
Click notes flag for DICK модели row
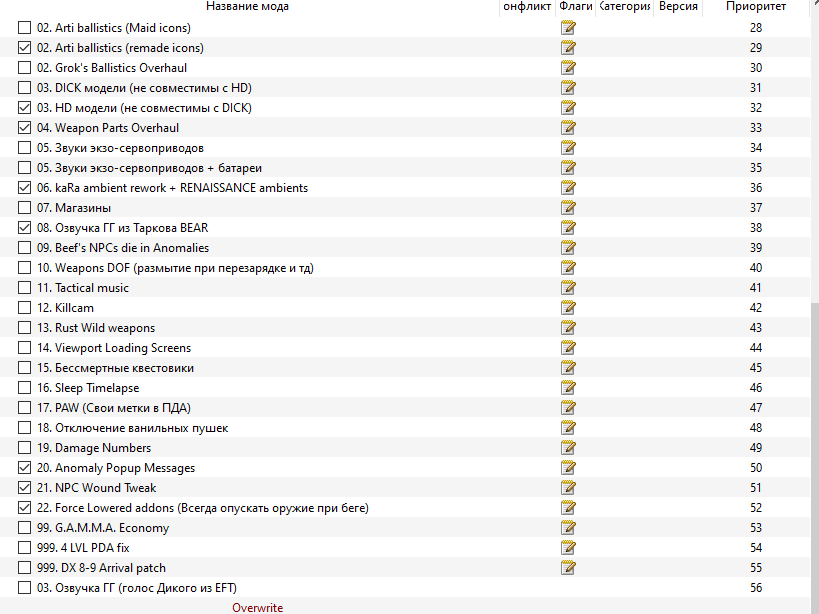click(x=568, y=88)
